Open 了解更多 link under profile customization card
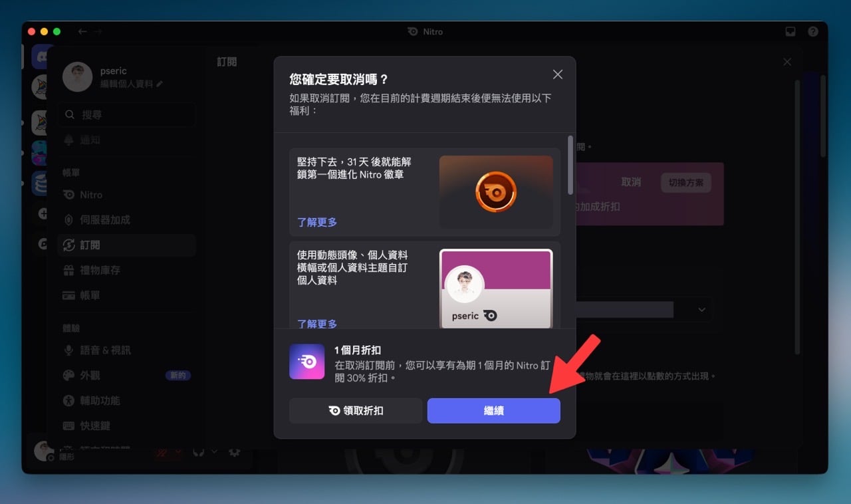Viewport: 851px width, 504px height. [317, 324]
